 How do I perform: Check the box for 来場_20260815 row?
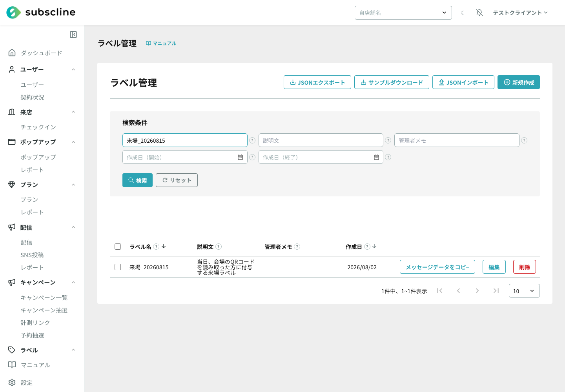coord(118,267)
